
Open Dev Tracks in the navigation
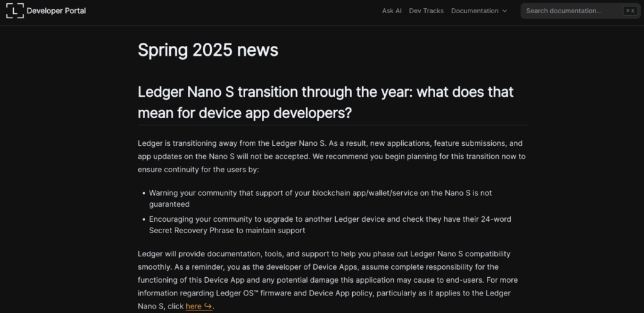tap(426, 11)
